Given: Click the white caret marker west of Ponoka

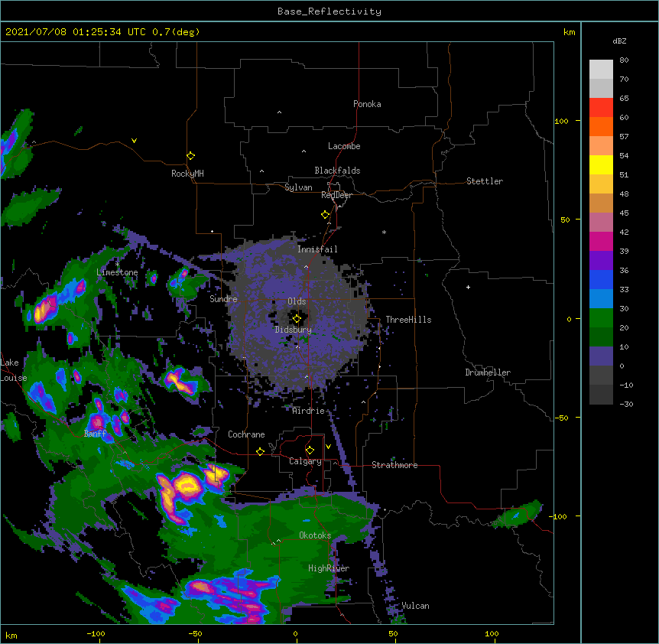Looking at the screenshot, I should (x=279, y=112).
